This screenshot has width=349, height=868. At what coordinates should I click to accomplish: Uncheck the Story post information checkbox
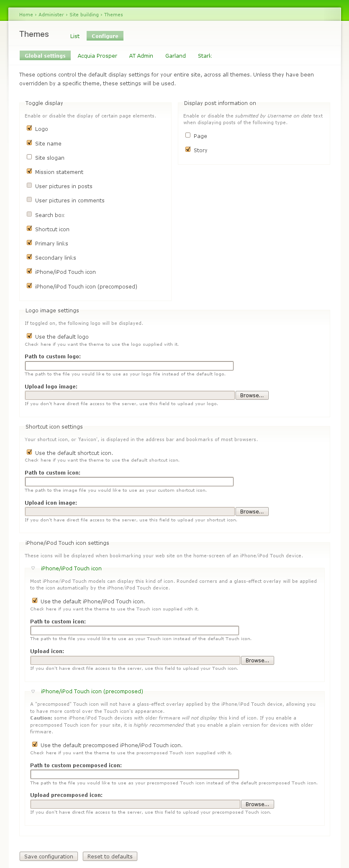188,150
